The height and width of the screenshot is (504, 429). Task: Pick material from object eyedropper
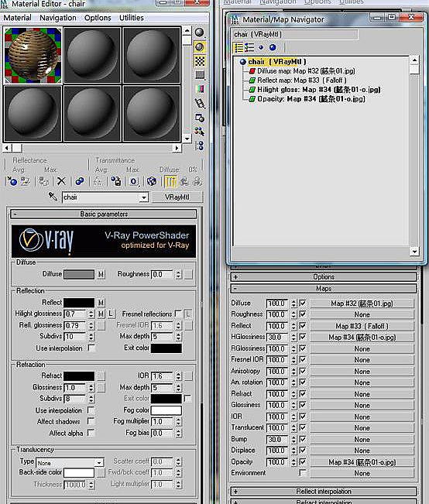click(53, 197)
